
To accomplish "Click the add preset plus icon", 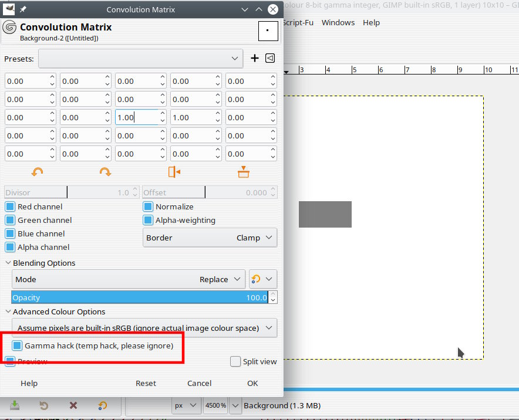I will tap(255, 59).
